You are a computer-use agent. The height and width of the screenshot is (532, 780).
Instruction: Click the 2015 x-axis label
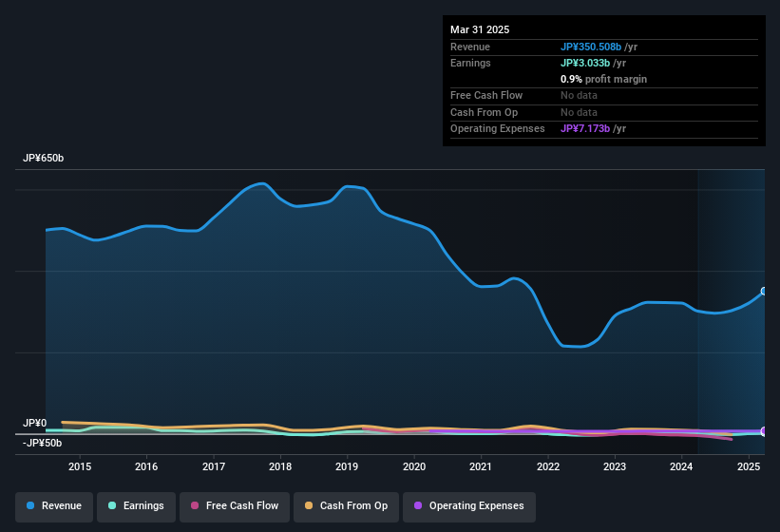tap(80, 466)
